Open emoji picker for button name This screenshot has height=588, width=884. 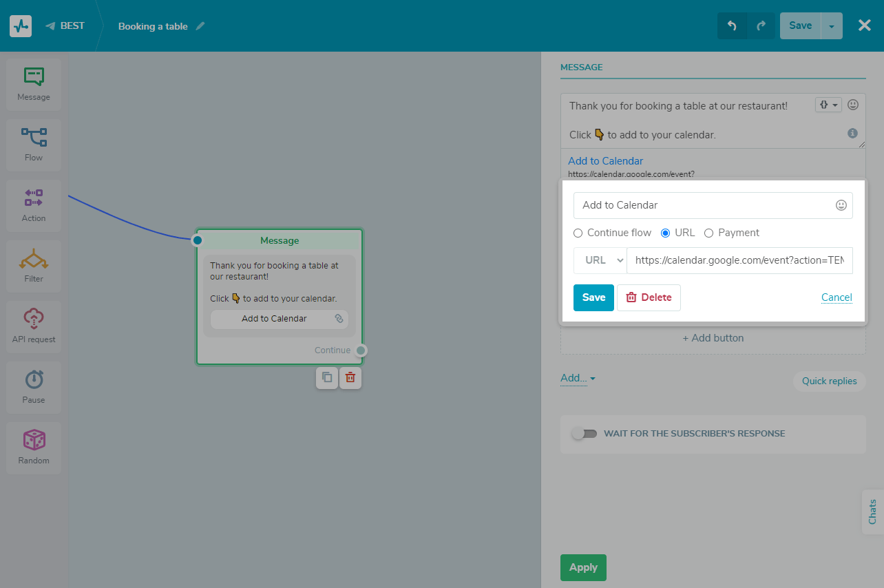(x=841, y=205)
